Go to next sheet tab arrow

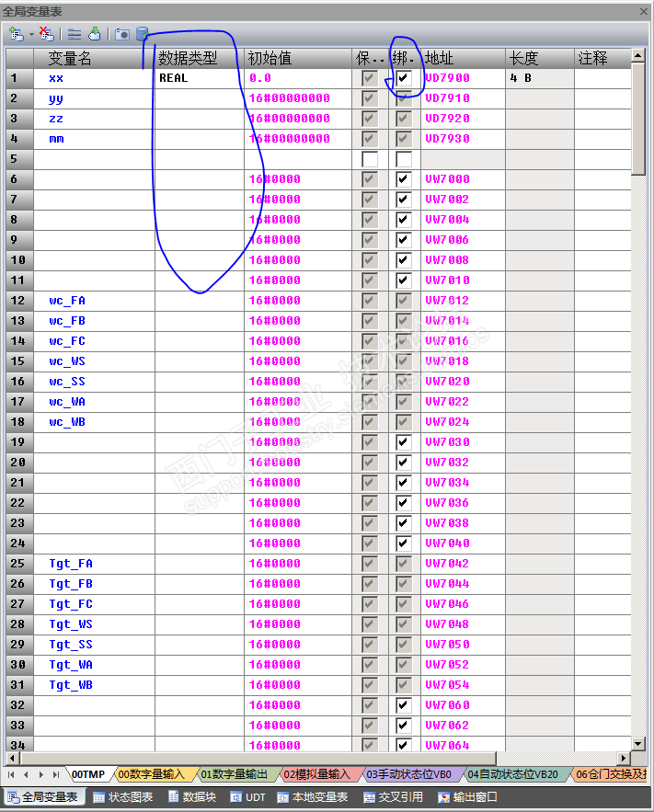40,774
